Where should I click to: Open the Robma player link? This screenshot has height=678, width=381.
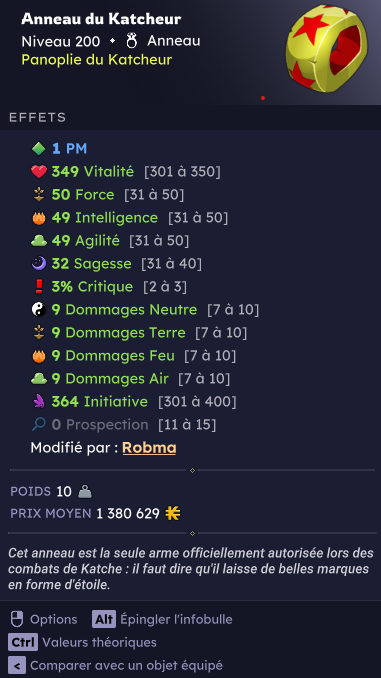pos(149,448)
